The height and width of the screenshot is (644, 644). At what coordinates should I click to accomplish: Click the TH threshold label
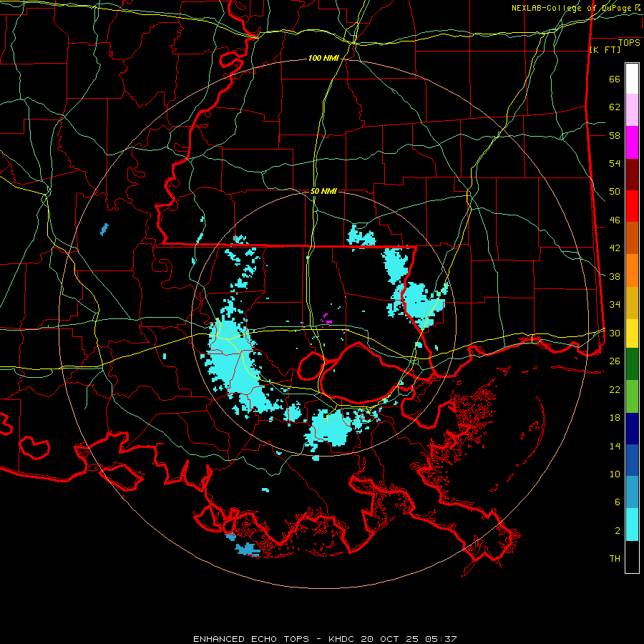point(615,559)
